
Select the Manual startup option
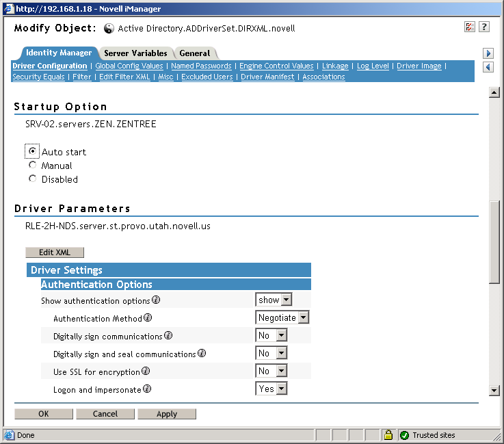tap(32, 165)
